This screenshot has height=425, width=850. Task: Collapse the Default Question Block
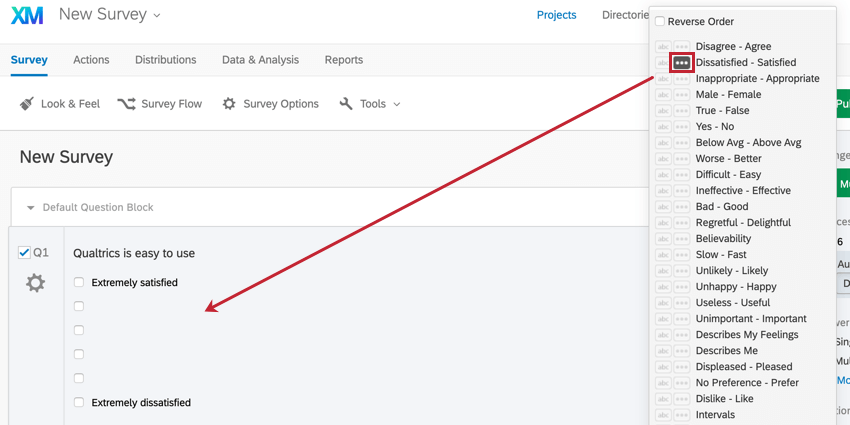[31, 208]
